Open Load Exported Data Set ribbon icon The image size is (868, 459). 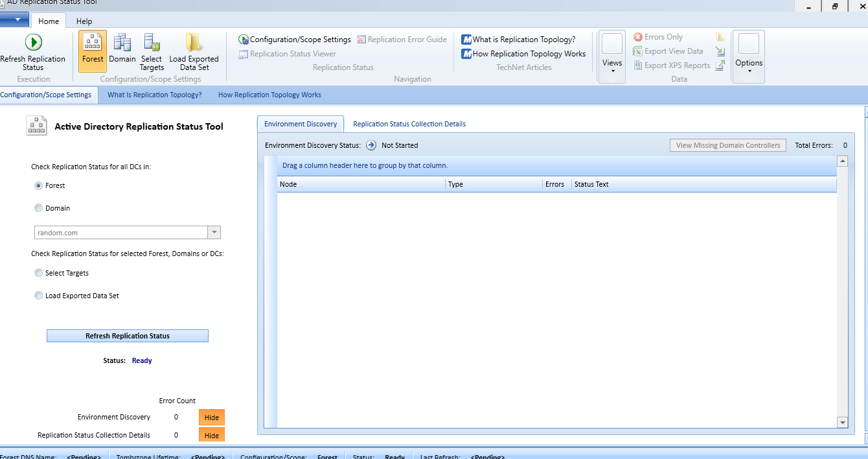(194, 51)
